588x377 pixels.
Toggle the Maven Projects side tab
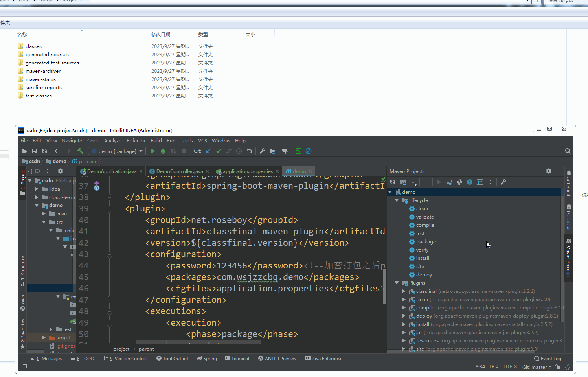pyautogui.click(x=569, y=258)
